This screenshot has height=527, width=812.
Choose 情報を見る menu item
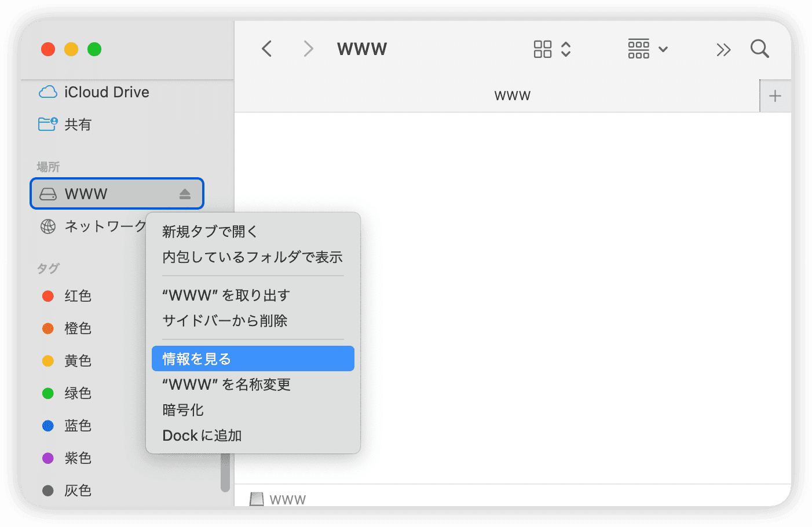[253, 359]
